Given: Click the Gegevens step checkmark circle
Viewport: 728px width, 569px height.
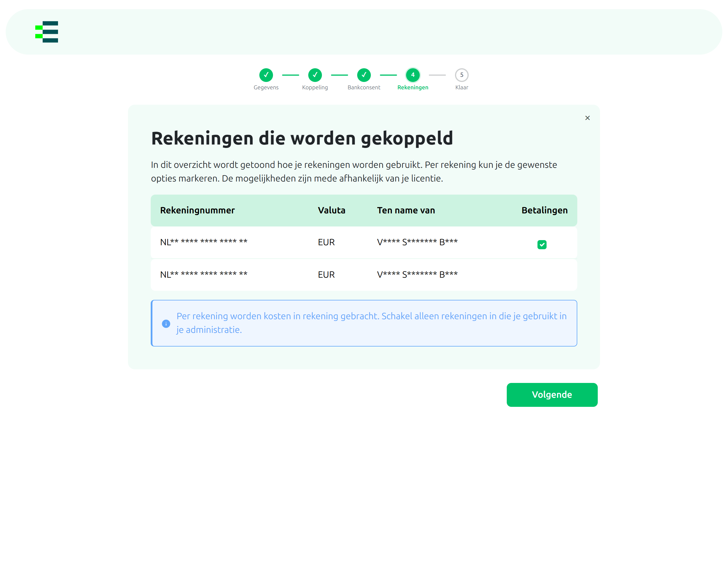Looking at the screenshot, I should (266, 75).
